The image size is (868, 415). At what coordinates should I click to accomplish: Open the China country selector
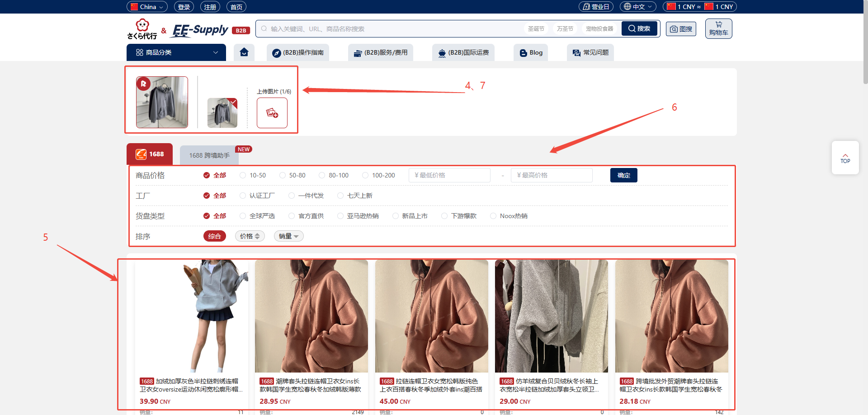[147, 7]
